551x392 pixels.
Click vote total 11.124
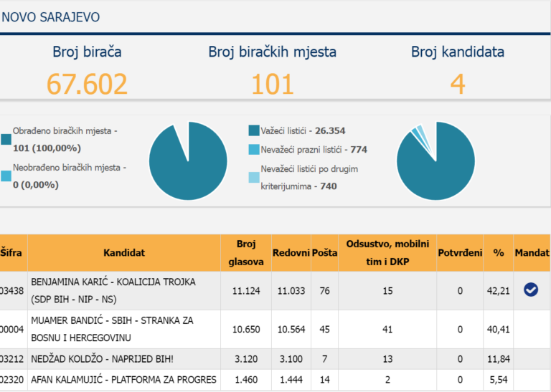coord(246,290)
